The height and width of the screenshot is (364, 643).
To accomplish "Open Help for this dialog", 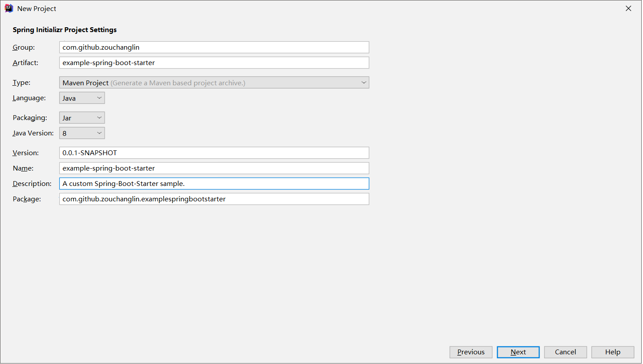I will pos(612,352).
